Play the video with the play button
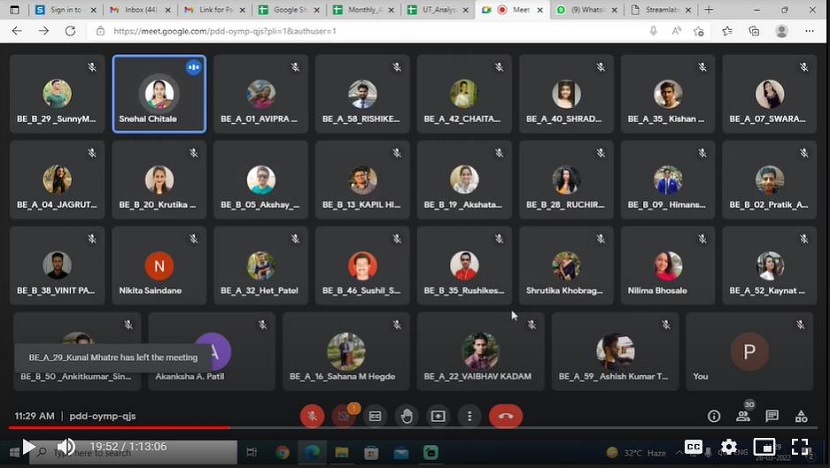Viewport: 830px width, 468px height. (29, 447)
